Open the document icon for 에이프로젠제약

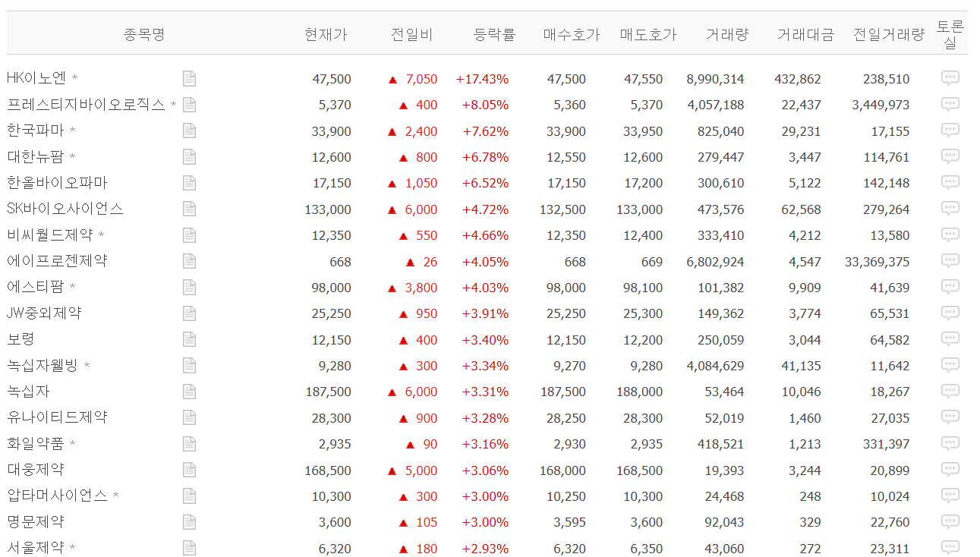pyautogui.click(x=189, y=261)
